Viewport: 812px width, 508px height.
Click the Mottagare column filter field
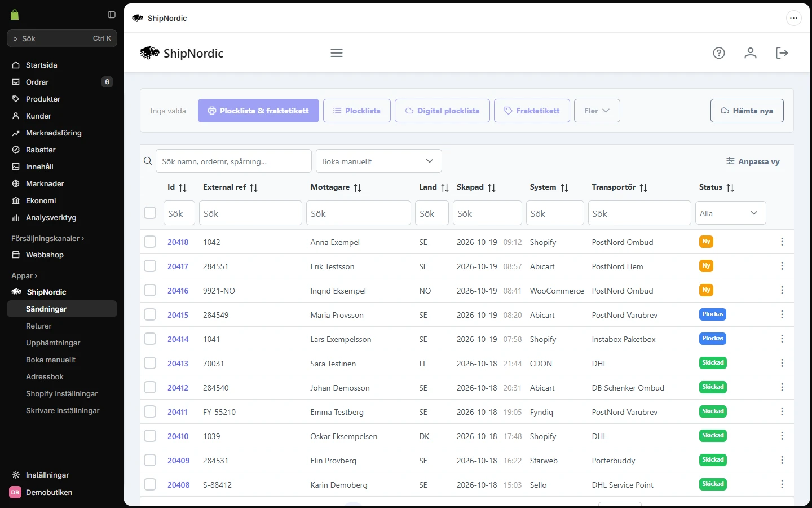tap(359, 213)
